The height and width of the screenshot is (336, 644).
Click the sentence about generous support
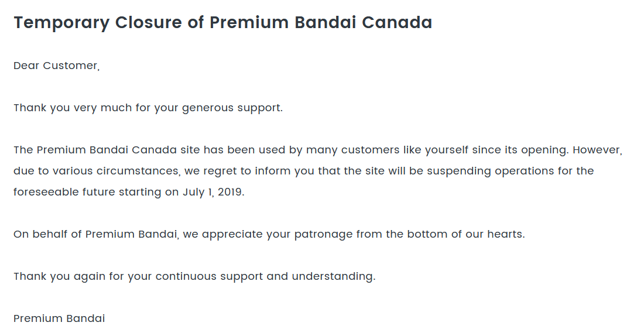click(148, 108)
